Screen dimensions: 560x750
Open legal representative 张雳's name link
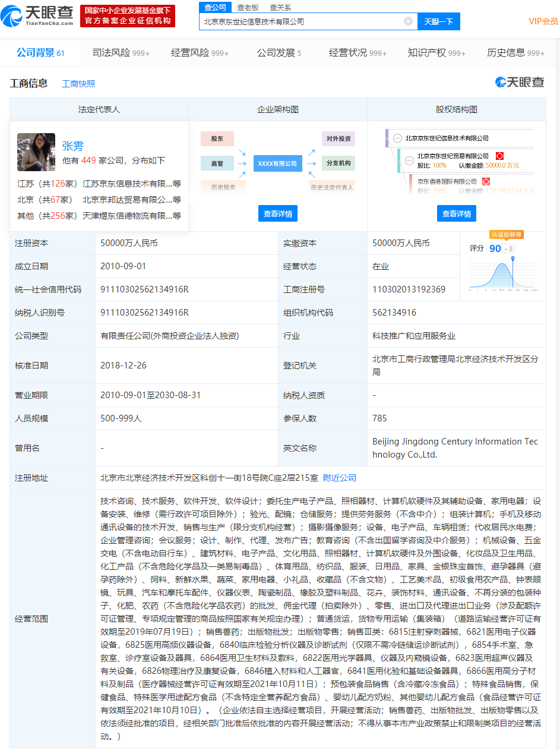point(72,146)
